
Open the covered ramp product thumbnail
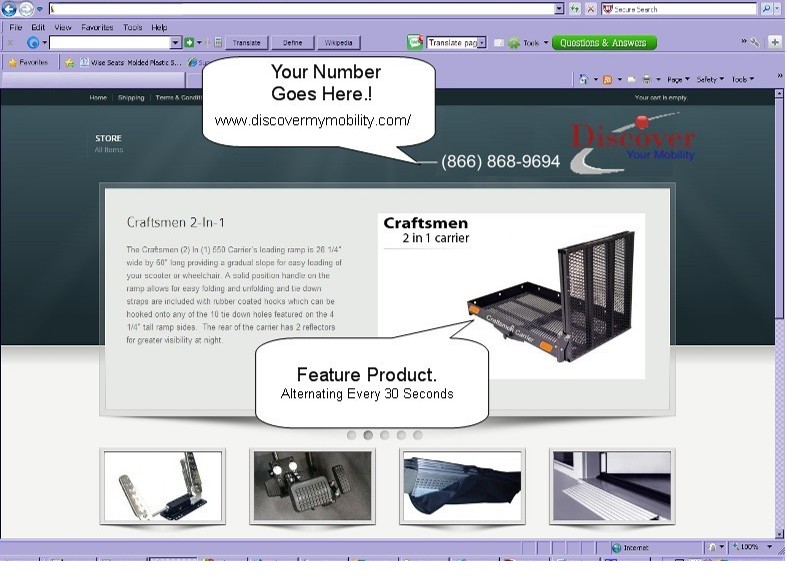click(x=462, y=486)
